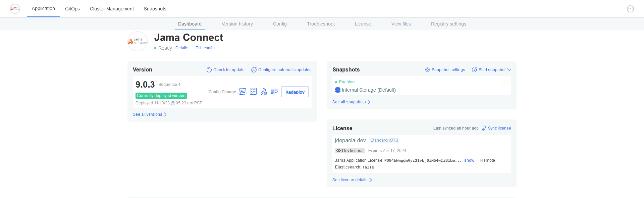This screenshot has height=198, width=644.
Task: Click the Elasticsearch: false entry
Action: pos(355,167)
